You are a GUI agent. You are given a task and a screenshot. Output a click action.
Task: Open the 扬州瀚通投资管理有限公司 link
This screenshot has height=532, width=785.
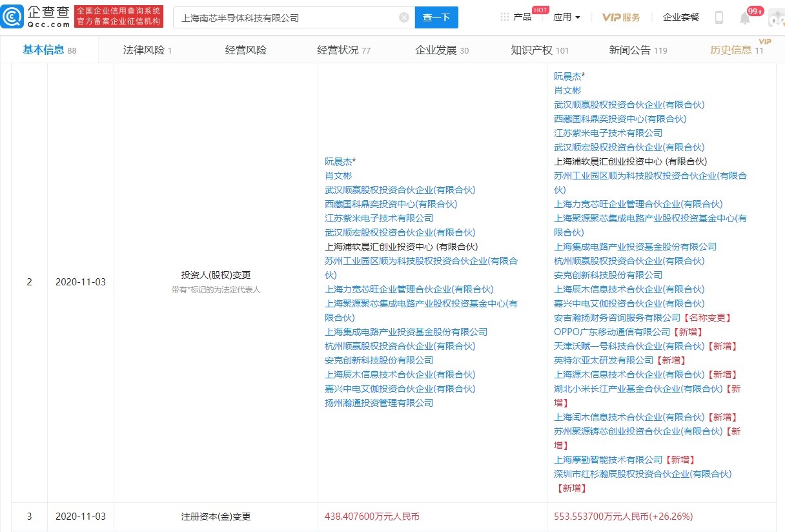click(x=379, y=403)
